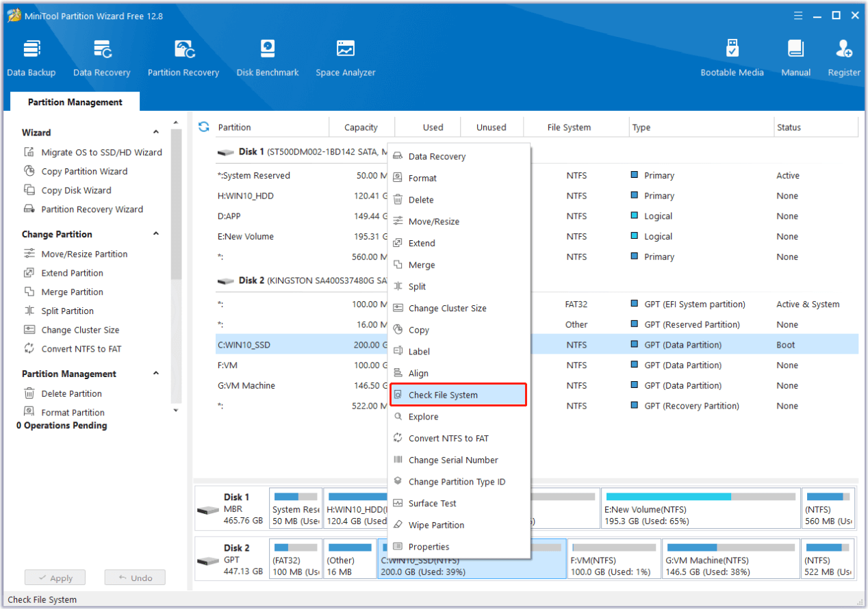Click the refresh icon beside Partition header
This screenshot has height=609, width=868.
(203, 127)
